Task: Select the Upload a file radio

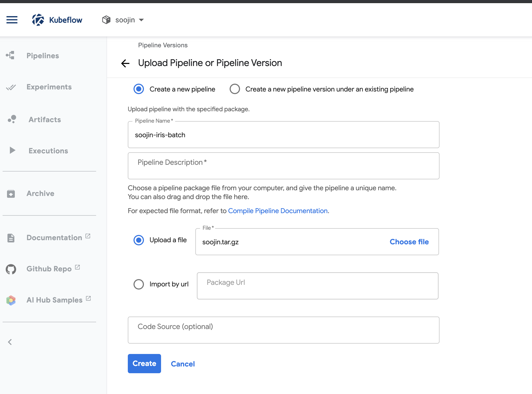Action: (139, 240)
